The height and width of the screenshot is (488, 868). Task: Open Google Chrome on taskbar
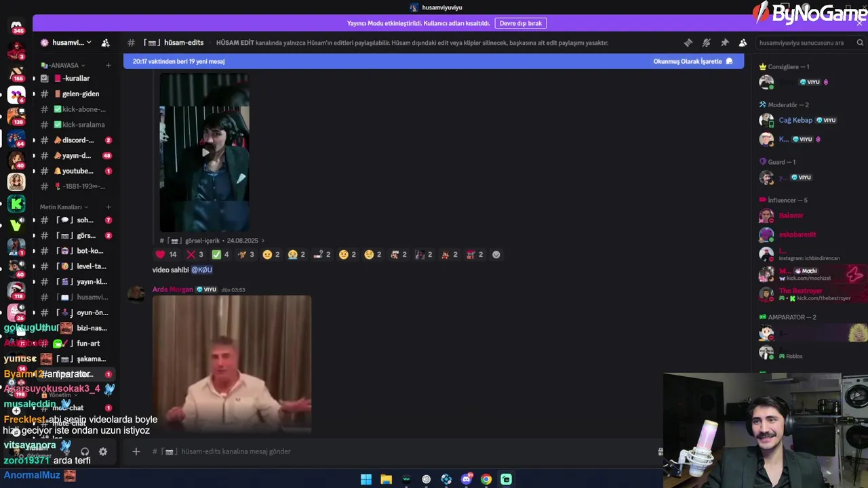[x=486, y=479]
